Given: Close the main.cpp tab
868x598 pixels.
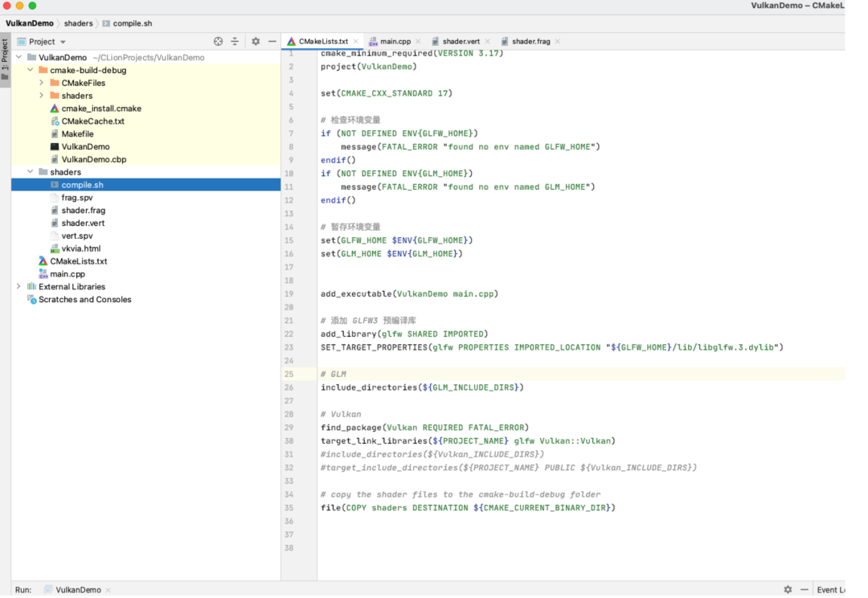Looking at the screenshot, I should (x=418, y=42).
